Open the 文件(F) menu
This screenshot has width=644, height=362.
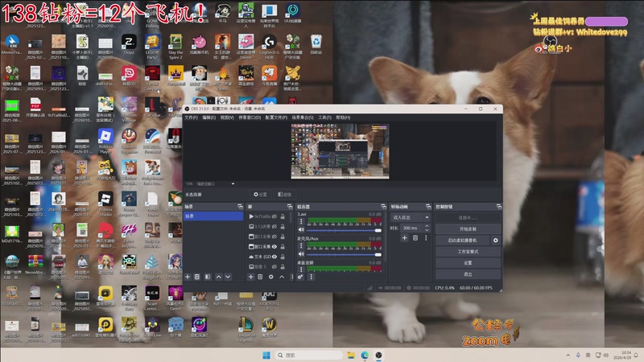coord(191,117)
